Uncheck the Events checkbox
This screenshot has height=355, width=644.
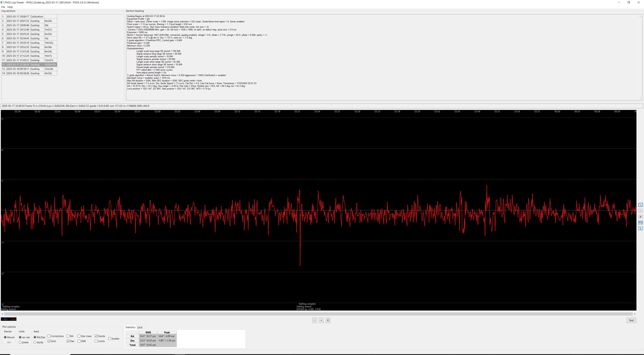coord(96,336)
